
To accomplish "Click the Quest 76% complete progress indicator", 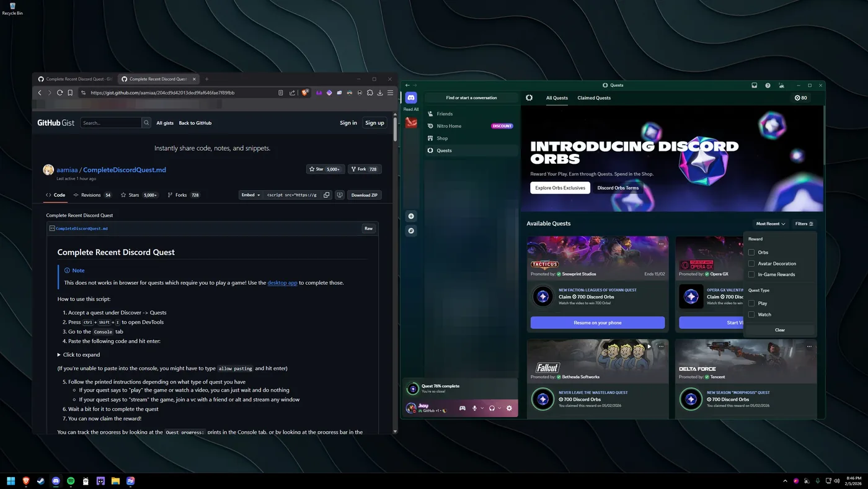I will click(x=459, y=388).
